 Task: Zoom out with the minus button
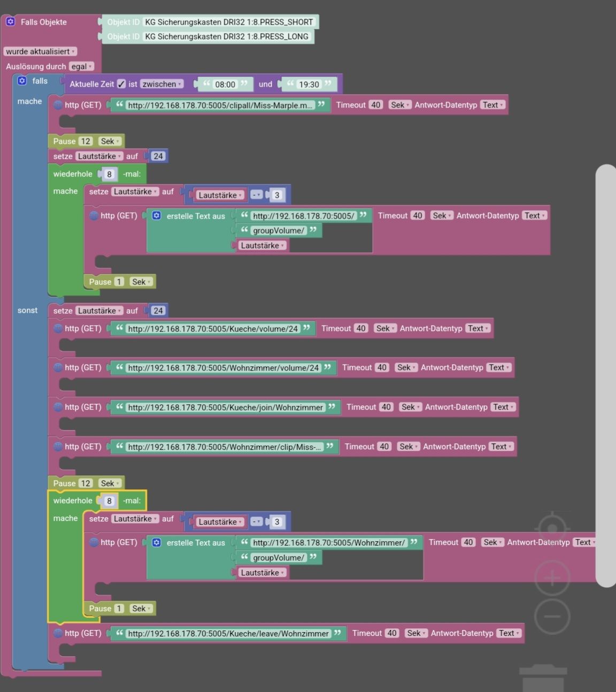552,617
